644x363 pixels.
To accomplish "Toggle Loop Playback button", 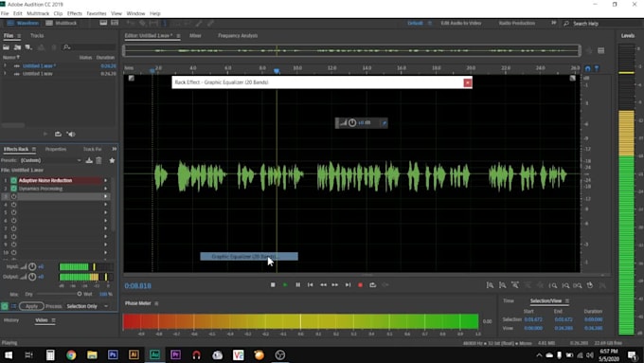I will coord(372,285).
